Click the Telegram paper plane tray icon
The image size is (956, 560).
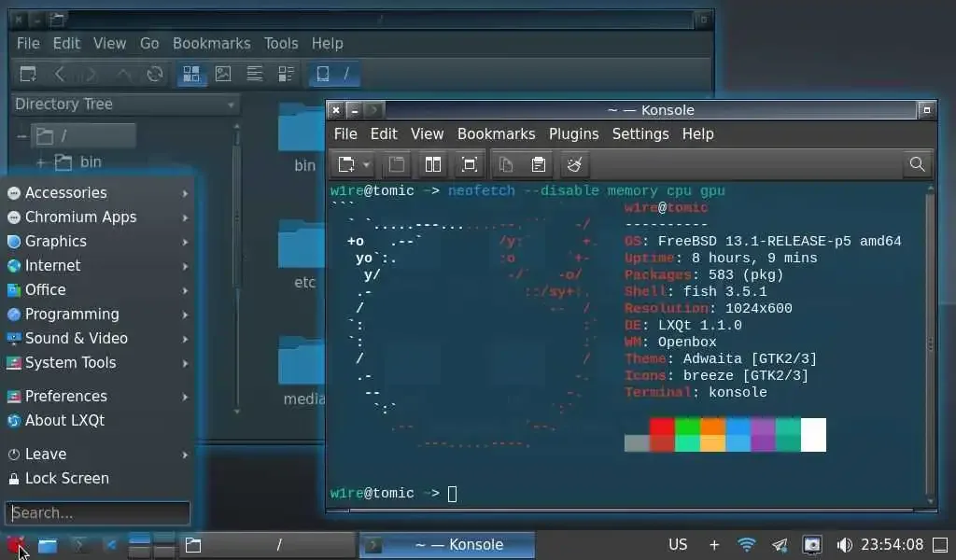780,545
